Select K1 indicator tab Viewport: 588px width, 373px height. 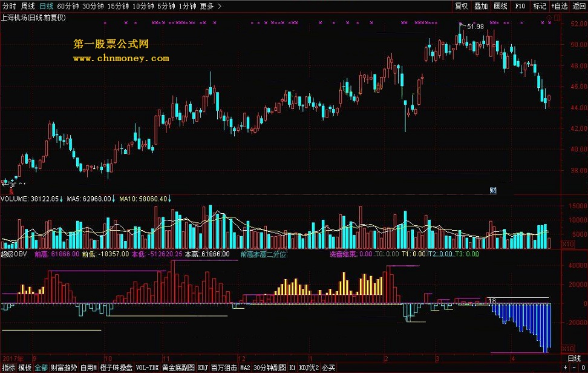(x=293, y=368)
